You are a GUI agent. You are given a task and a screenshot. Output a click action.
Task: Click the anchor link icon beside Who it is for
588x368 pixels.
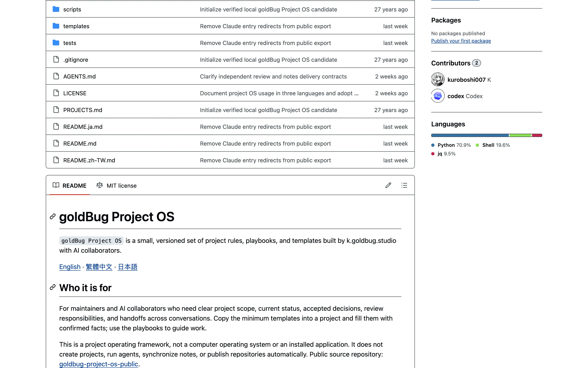tap(53, 287)
